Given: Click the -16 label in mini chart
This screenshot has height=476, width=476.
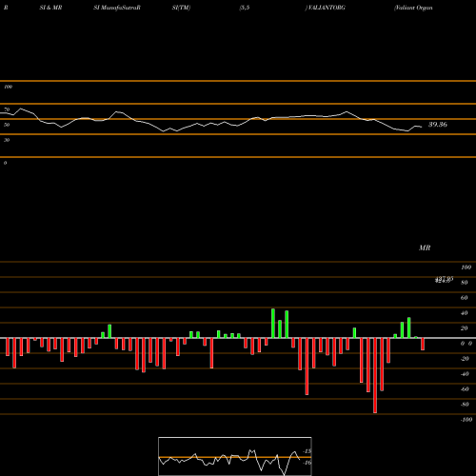Looking at the screenshot, I should (x=307, y=463).
